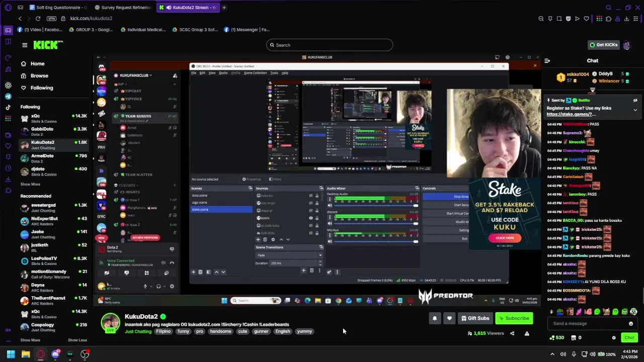
Task: Open the stake.games link in pinned message
Action: pyautogui.click(x=571, y=114)
